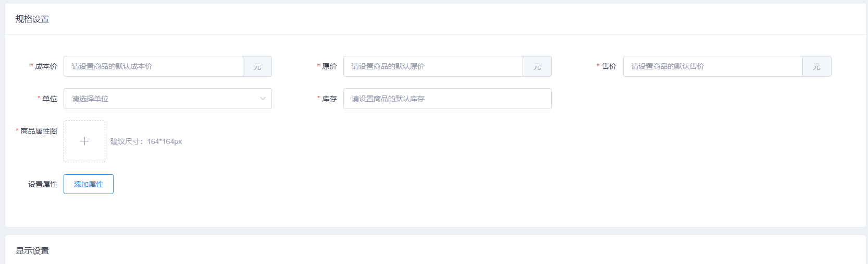
Task: Click the 库存 field label
Action: point(329,99)
